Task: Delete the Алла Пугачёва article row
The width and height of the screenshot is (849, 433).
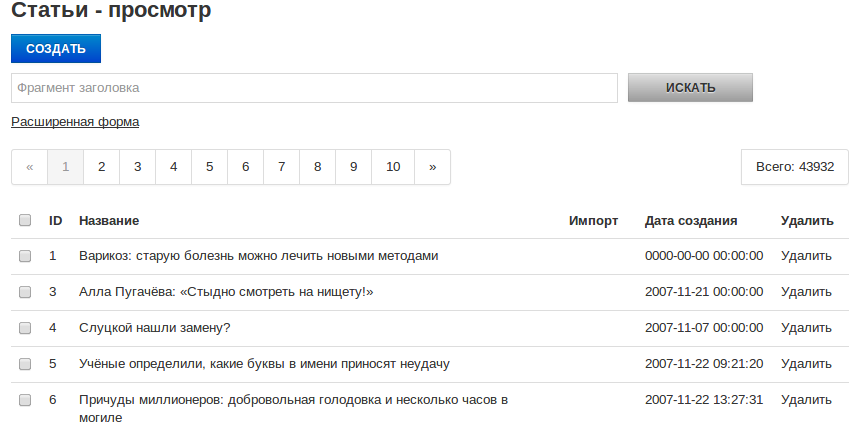Action: tap(806, 292)
